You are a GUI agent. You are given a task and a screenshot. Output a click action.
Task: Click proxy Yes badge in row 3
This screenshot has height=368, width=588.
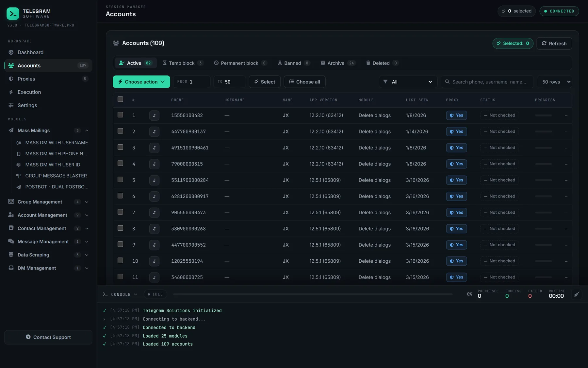[x=456, y=148]
